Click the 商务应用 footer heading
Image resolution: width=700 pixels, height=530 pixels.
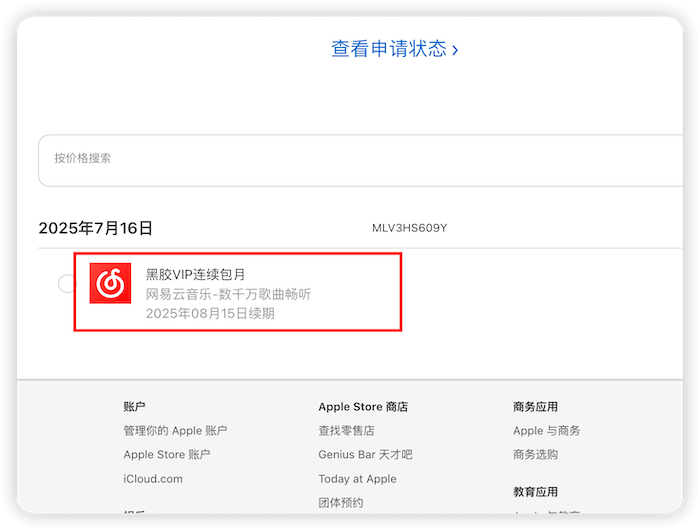click(535, 406)
